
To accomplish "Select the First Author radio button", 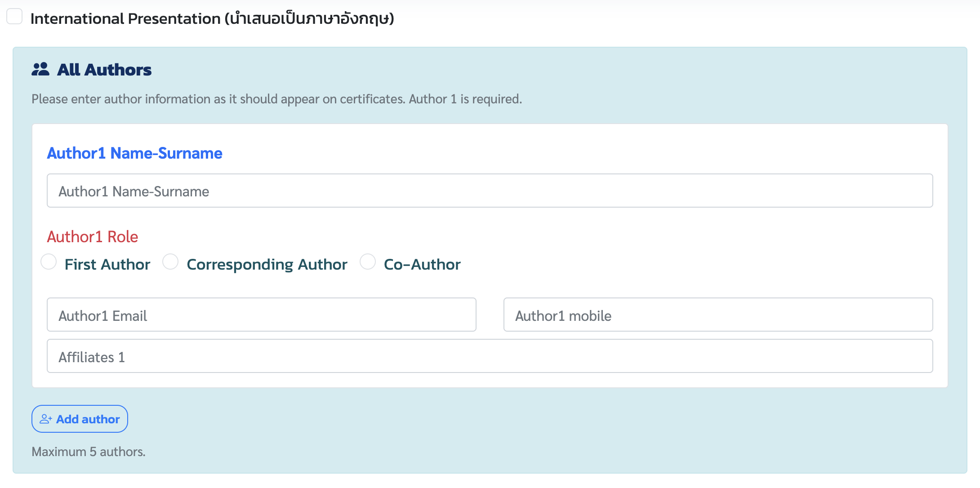I will 49,262.
